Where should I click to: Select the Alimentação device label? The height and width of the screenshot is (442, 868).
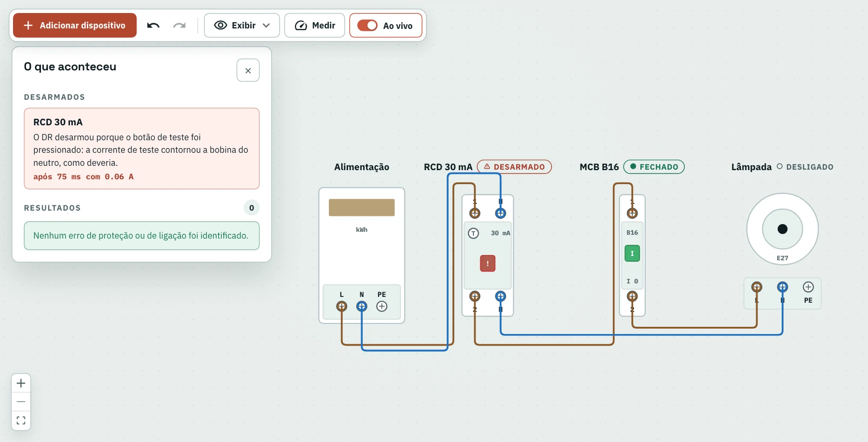(x=362, y=167)
